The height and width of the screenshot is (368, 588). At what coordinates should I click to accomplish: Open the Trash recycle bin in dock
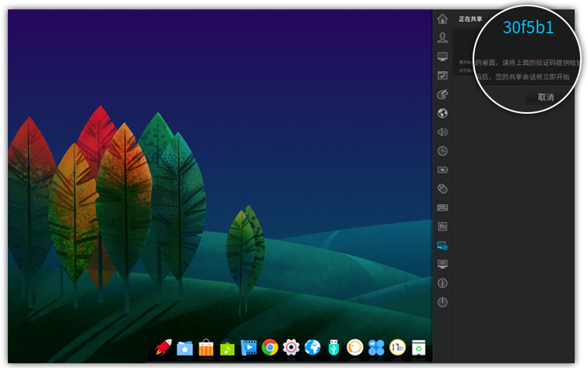pos(418,348)
